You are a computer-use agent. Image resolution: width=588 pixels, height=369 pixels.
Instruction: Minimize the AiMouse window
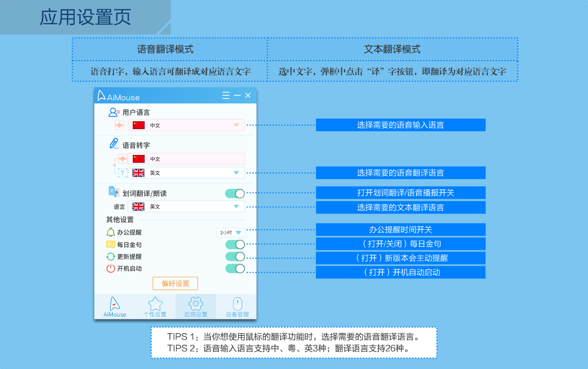tap(237, 95)
